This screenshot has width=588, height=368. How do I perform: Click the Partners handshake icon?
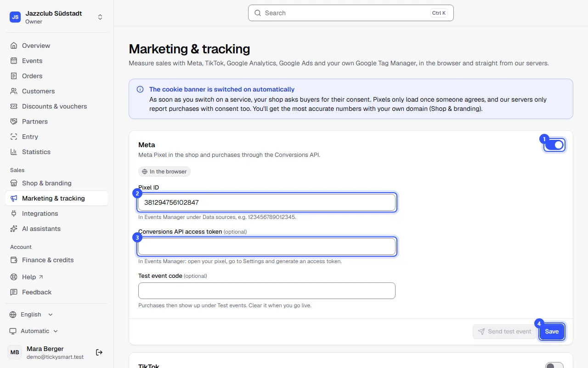(x=14, y=121)
